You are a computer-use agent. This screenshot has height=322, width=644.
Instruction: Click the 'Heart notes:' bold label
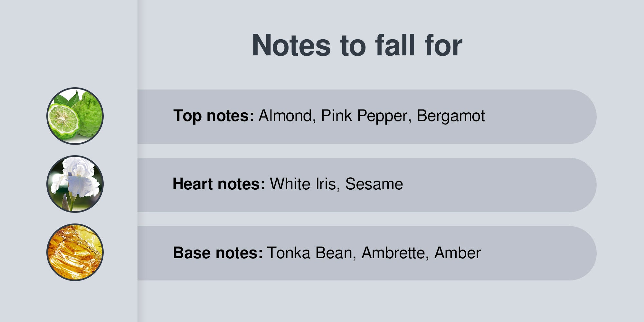click(x=219, y=184)
